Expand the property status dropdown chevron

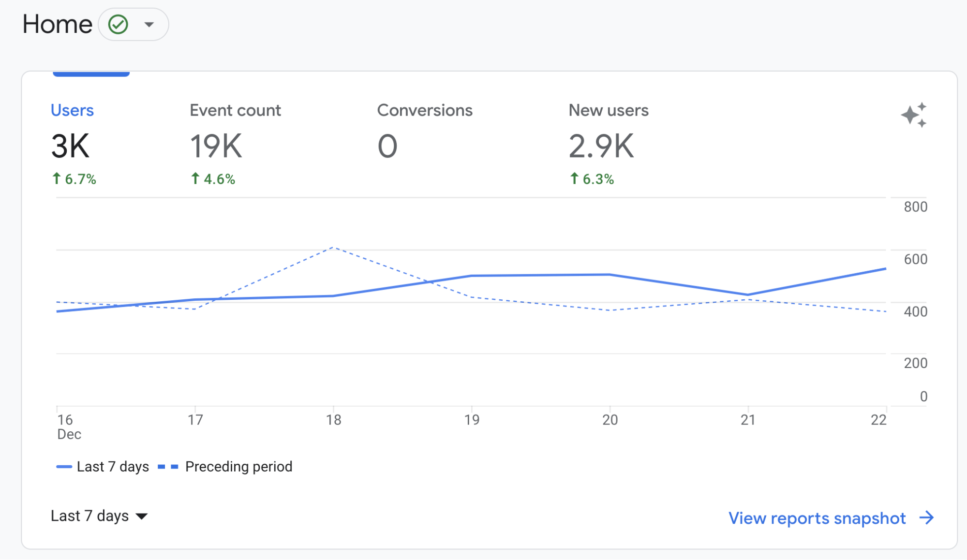tap(149, 24)
